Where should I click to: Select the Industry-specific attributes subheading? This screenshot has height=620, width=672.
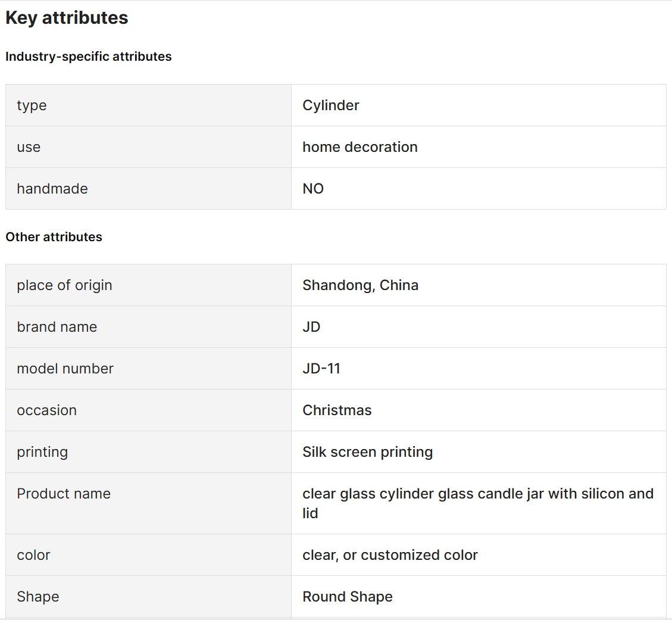point(88,57)
